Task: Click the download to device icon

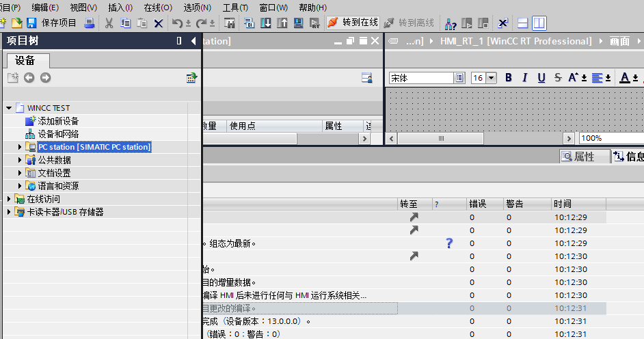Action: pyautogui.click(x=266, y=23)
